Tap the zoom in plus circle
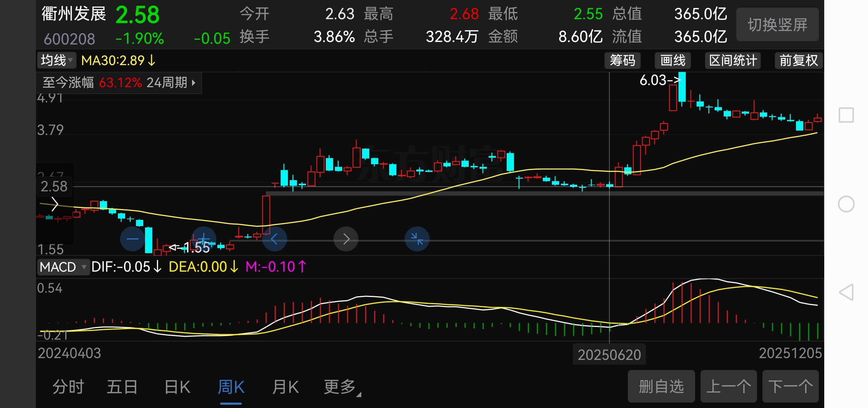Image resolution: width=868 pixels, height=408 pixels. tap(204, 239)
